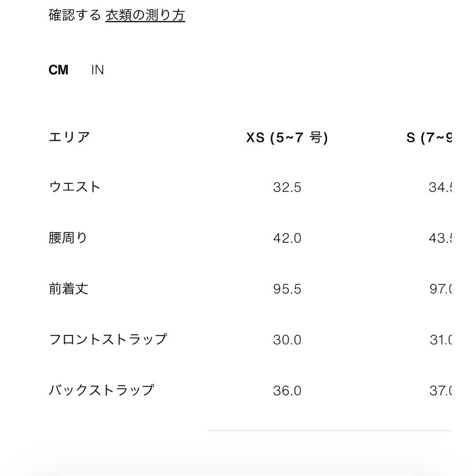Click the XS waist value 32.5

(287, 187)
